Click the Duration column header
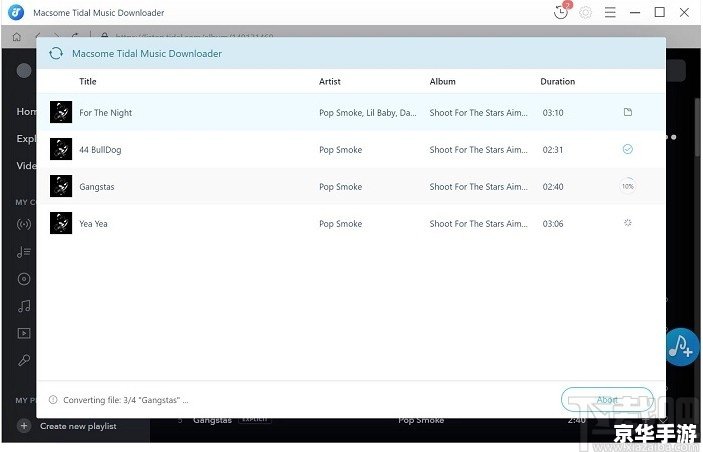This screenshot has width=703, height=452. click(x=558, y=82)
